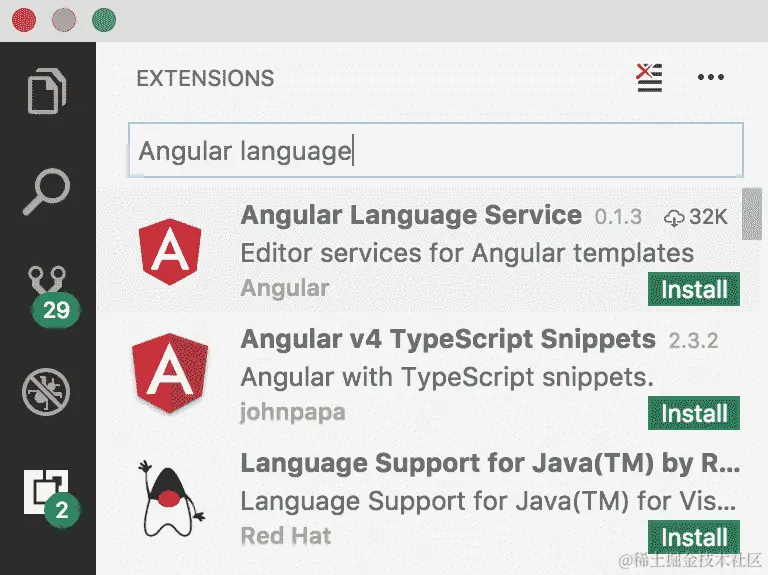Click the Angular v4 TypeScript Snippets logo

(x=170, y=373)
